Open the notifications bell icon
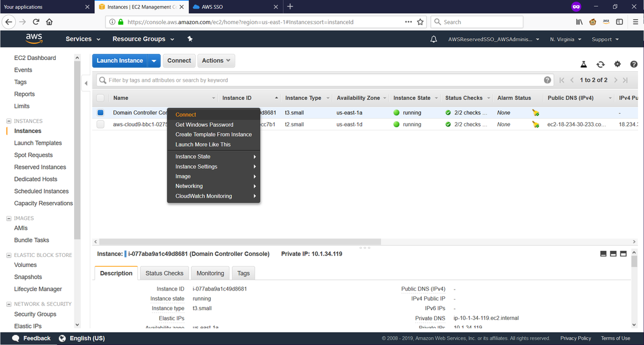Image resolution: width=644 pixels, height=345 pixels. 433,39
